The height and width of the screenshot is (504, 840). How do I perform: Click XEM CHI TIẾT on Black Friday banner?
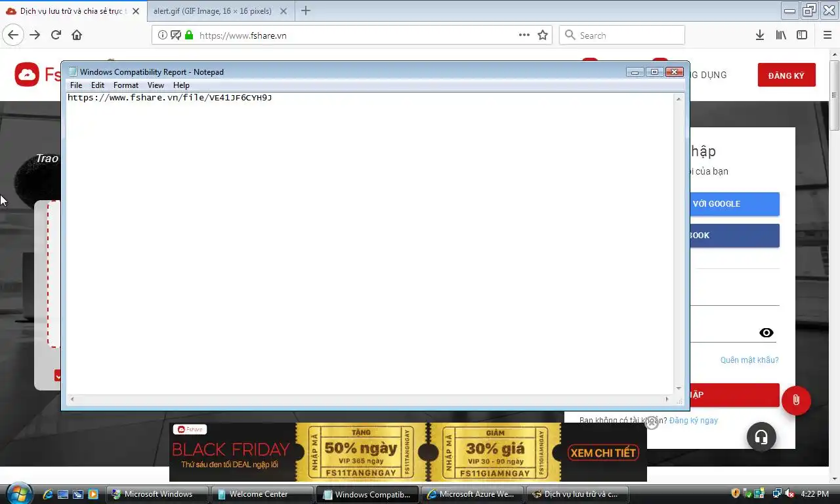pyautogui.click(x=603, y=453)
